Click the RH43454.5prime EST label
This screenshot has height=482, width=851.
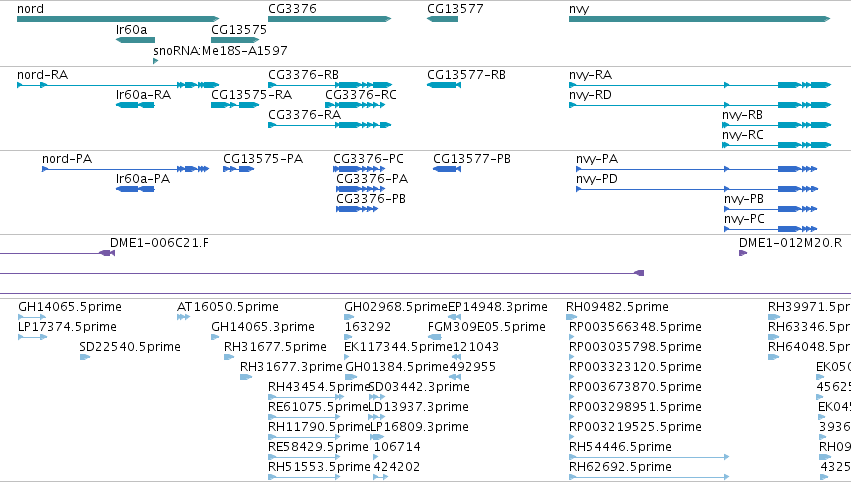(319, 388)
